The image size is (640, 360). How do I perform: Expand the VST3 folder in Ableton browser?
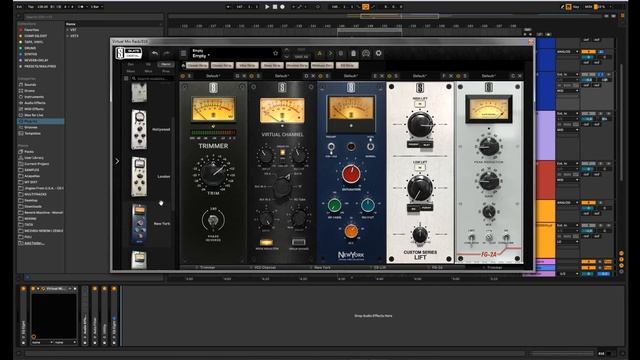coord(68,36)
